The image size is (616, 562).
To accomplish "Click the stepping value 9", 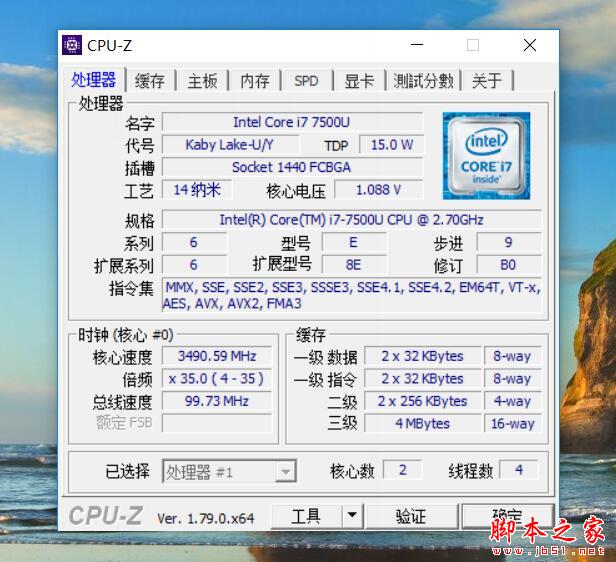I will pos(509,242).
